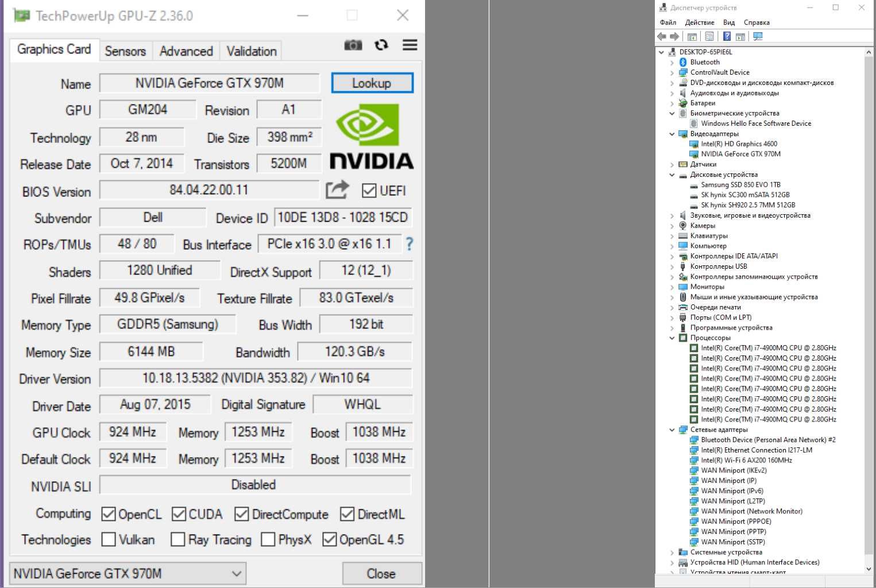Image resolution: width=876 pixels, height=588 pixels.
Task: Open the Вид menu
Action: click(x=729, y=22)
